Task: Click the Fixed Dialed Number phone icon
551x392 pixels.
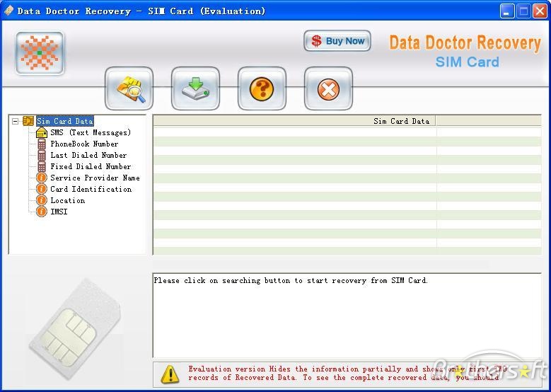Action: [x=42, y=166]
